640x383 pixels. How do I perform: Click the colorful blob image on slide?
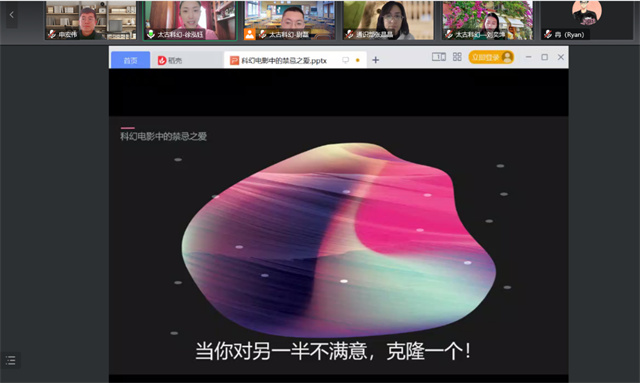coord(339,239)
